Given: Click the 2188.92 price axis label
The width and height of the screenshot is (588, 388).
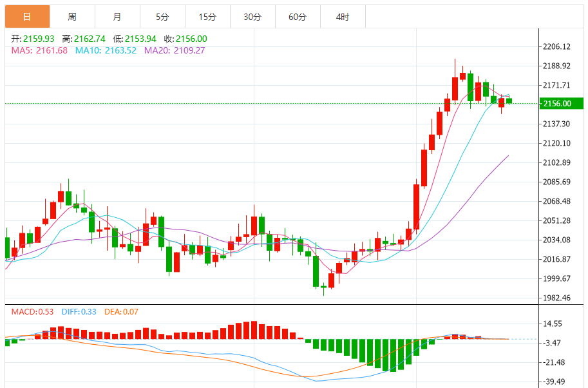Looking at the screenshot, I should (556, 66).
